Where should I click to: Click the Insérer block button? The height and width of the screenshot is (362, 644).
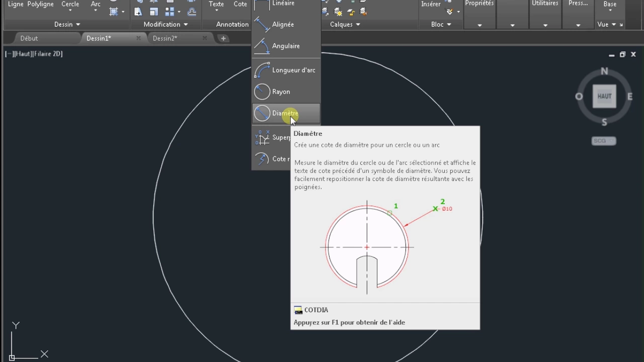(431, 4)
